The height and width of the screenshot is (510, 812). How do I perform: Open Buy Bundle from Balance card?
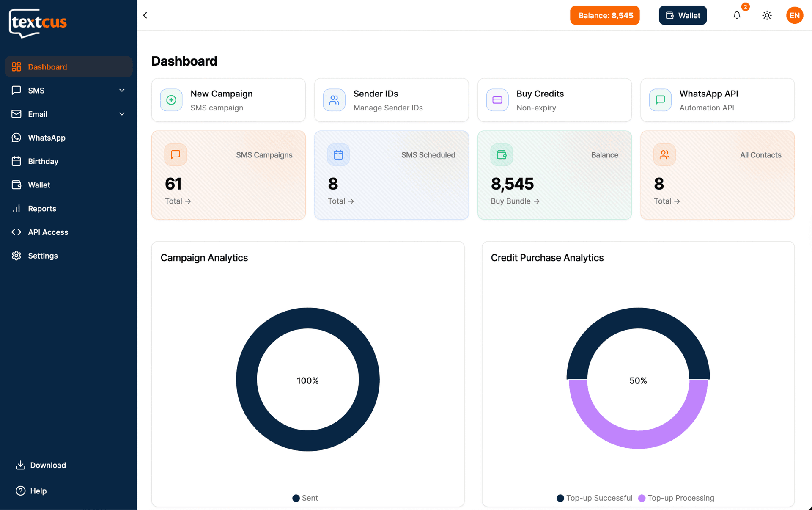tap(515, 201)
